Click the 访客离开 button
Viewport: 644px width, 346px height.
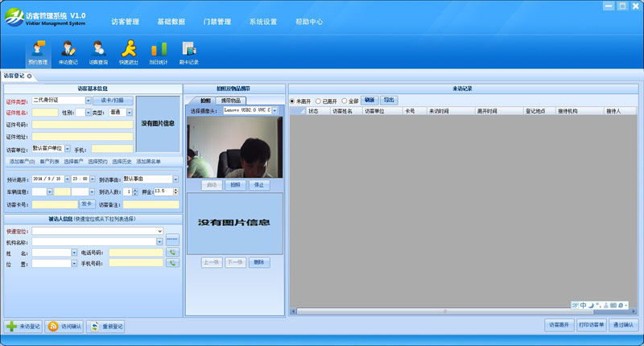pos(559,324)
